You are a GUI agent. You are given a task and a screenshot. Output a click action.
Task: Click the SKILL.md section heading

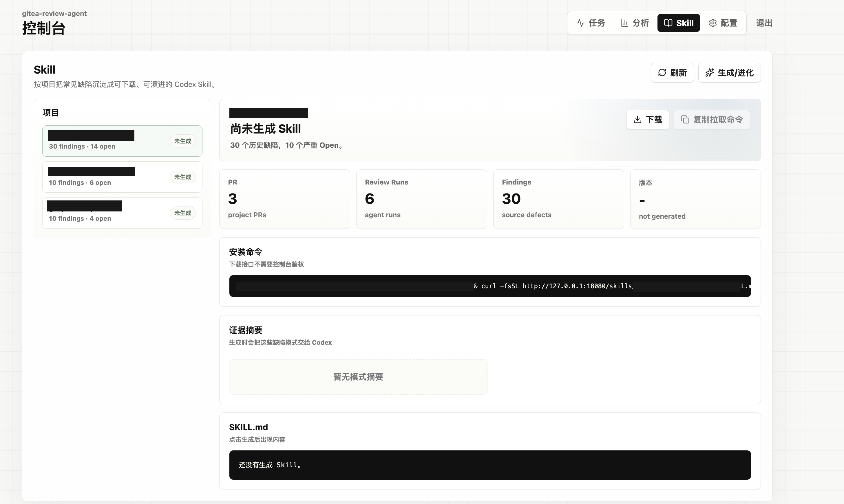[249, 427]
